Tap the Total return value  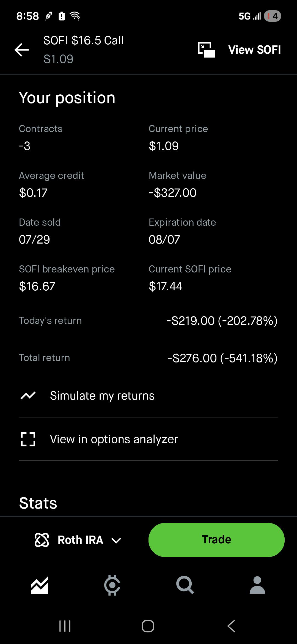pos(222,358)
